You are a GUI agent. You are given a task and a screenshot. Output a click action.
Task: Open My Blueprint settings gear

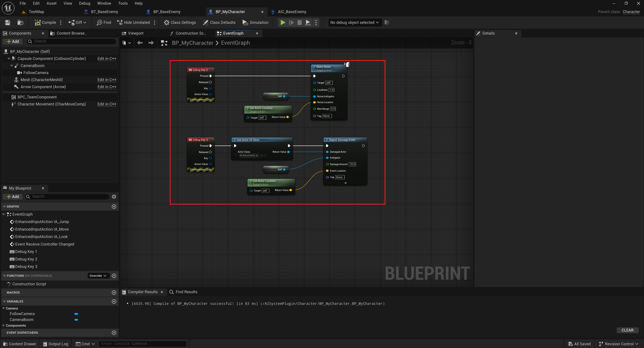(114, 197)
